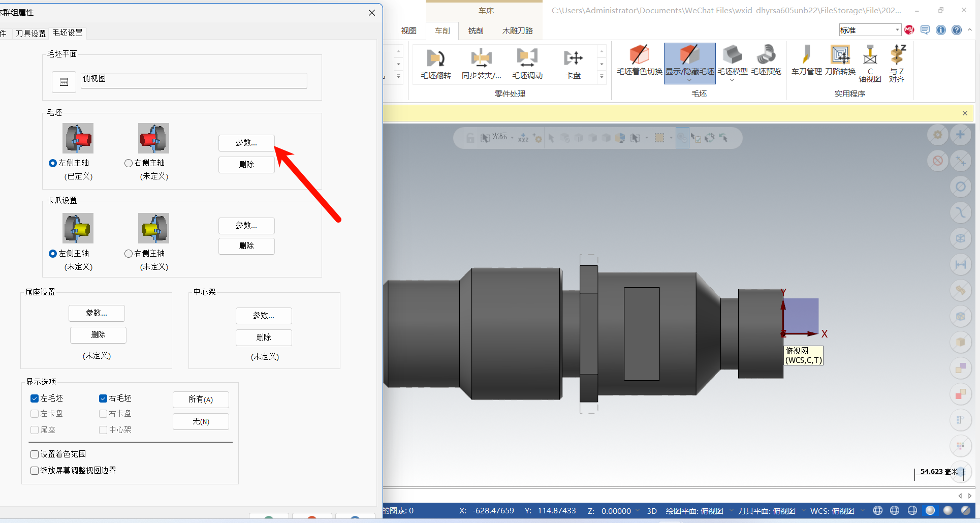This screenshot has width=980, height=523.
Task: Click the chat comment icon in ribbon
Action: click(x=925, y=30)
